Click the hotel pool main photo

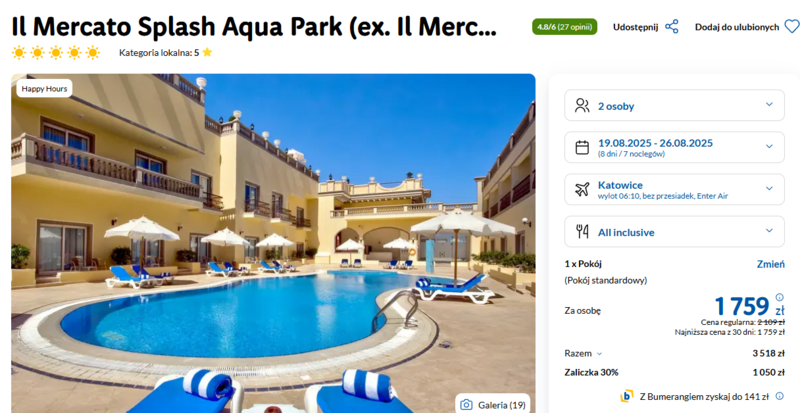coord(273,244)
